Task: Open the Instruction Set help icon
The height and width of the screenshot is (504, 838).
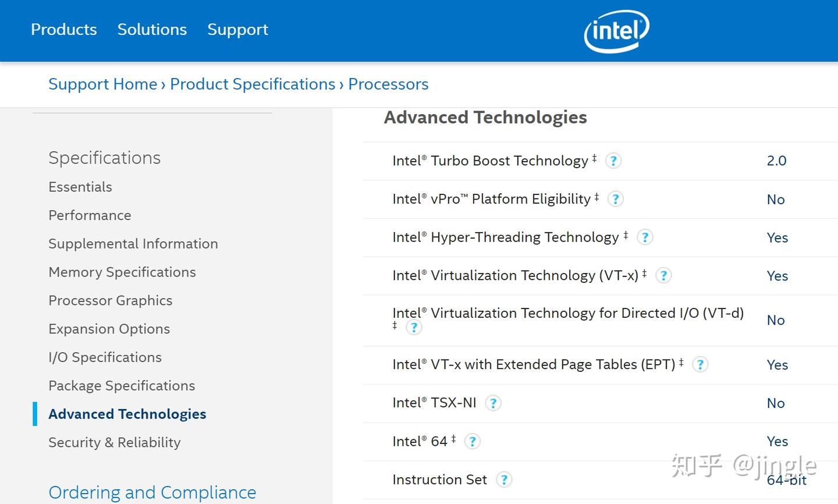Action: click(505, 480)
